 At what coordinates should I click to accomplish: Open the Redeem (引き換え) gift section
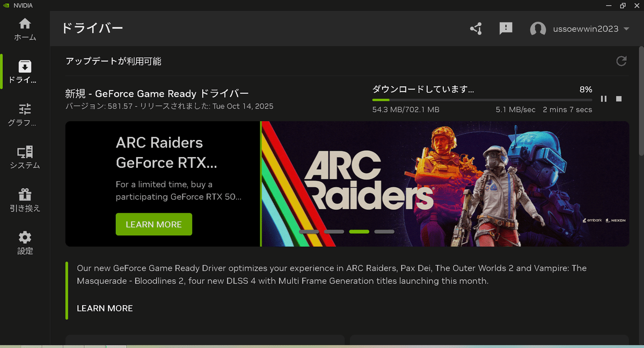pos(25,201)
